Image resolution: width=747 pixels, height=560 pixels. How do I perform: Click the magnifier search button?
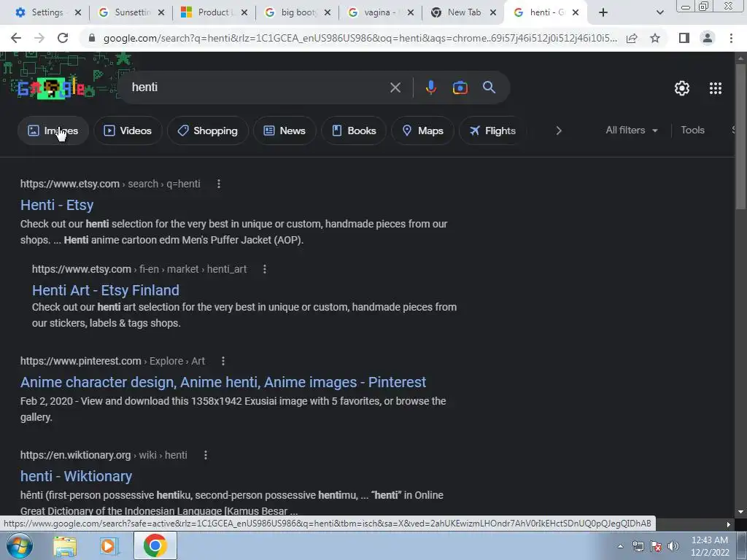[489, 87]
